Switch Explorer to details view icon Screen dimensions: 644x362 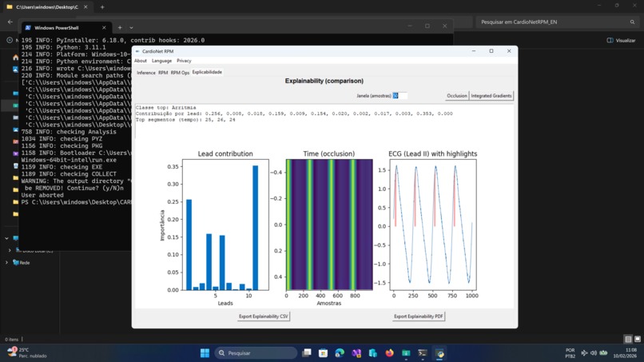(x=628, y=340)
